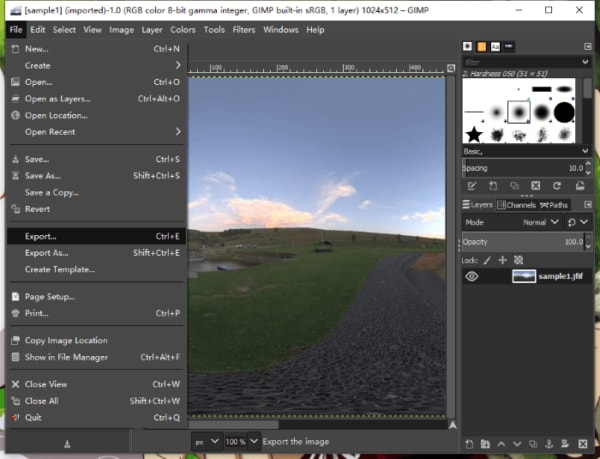
Task: Adjust the layer Opacity slider
Action: point(523,242)
